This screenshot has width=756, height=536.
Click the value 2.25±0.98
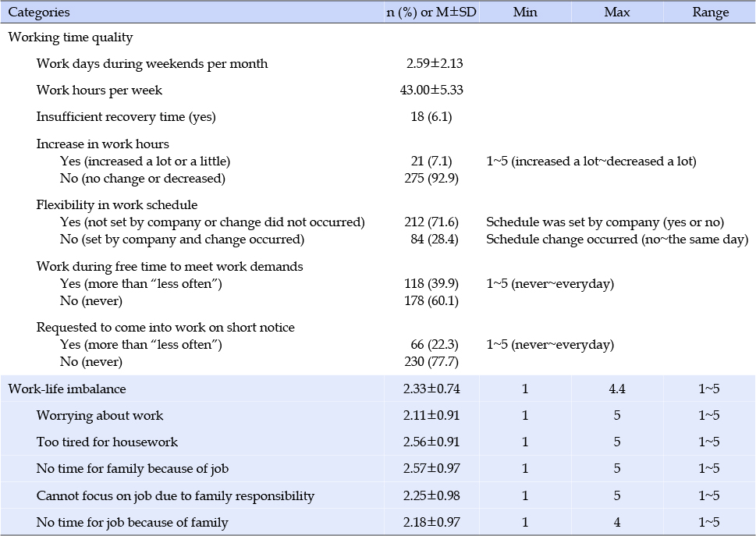[x=431, y=495]
